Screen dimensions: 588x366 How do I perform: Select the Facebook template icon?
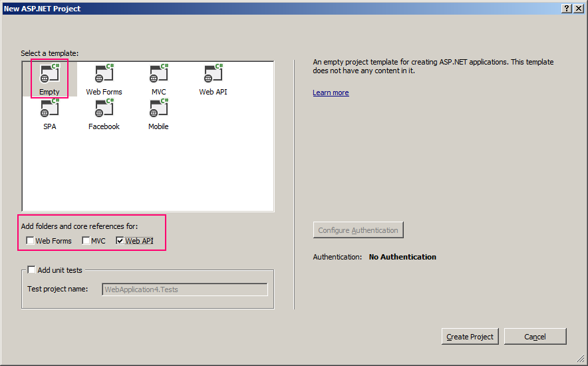coord(104,109)
